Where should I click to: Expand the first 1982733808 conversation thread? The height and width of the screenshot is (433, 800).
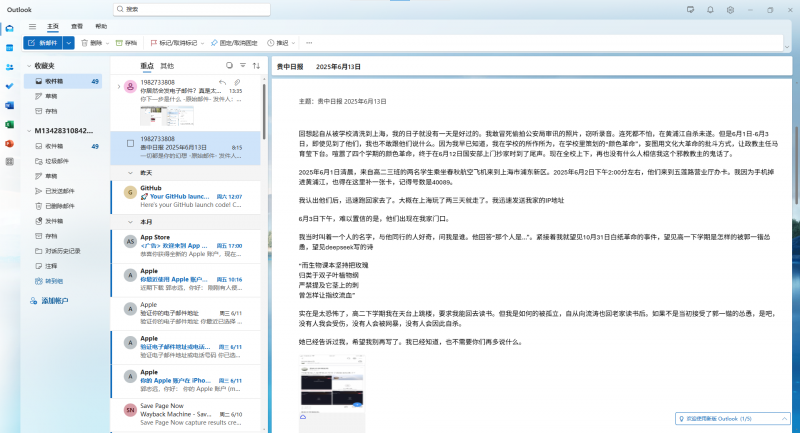click(118, 87)
